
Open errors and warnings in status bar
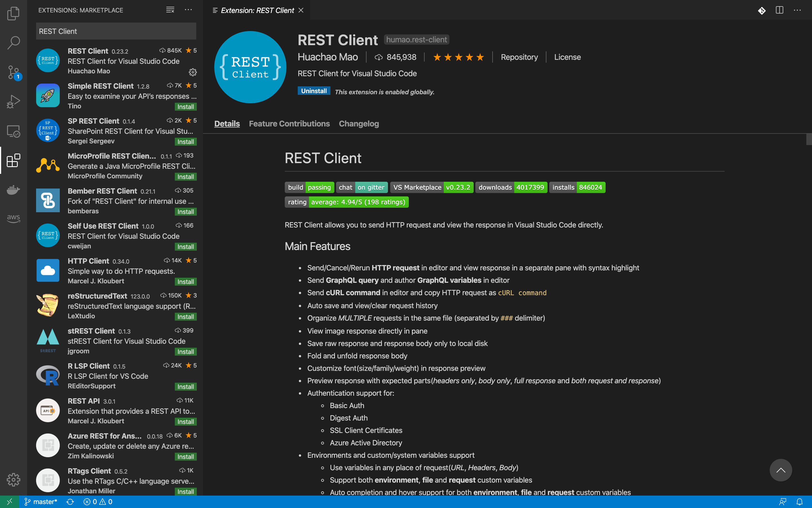(98, 502)
